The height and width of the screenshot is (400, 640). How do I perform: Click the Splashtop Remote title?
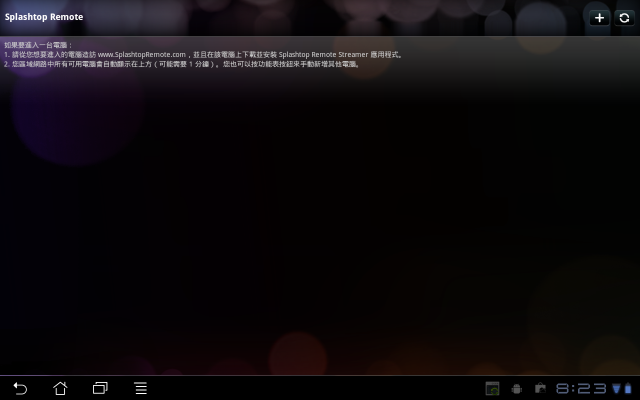(x=44, y=17)
